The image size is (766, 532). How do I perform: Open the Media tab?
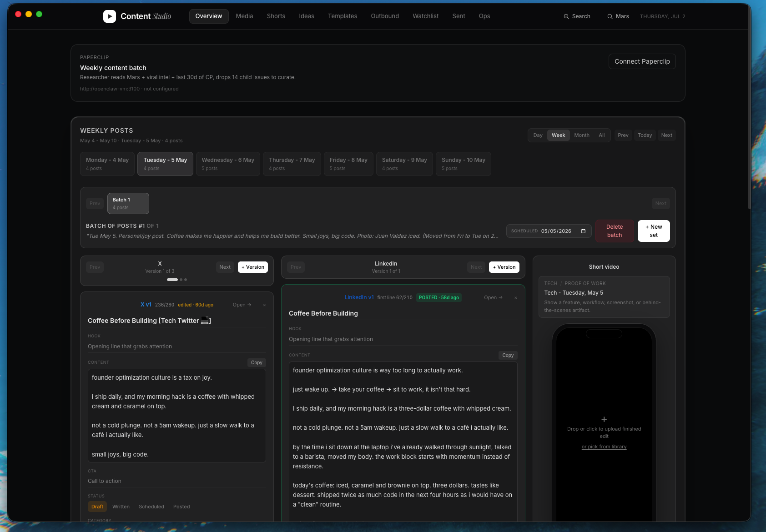click(244, 16)
